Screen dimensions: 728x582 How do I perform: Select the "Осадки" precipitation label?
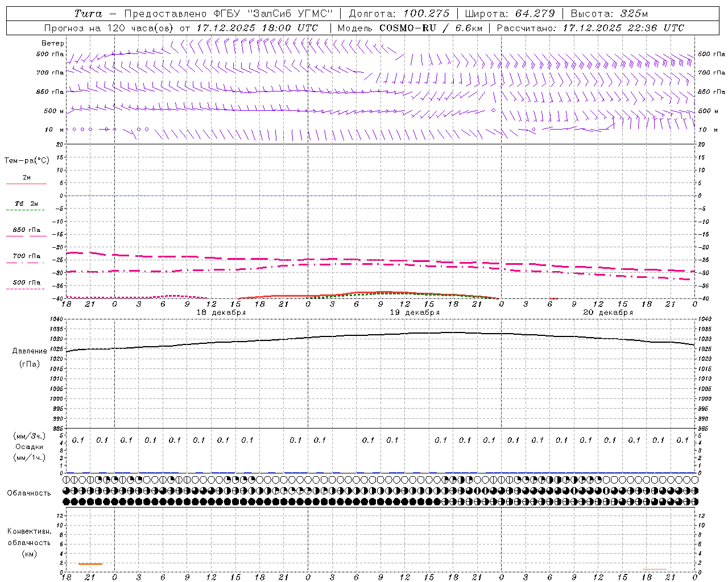click(30, 447)
